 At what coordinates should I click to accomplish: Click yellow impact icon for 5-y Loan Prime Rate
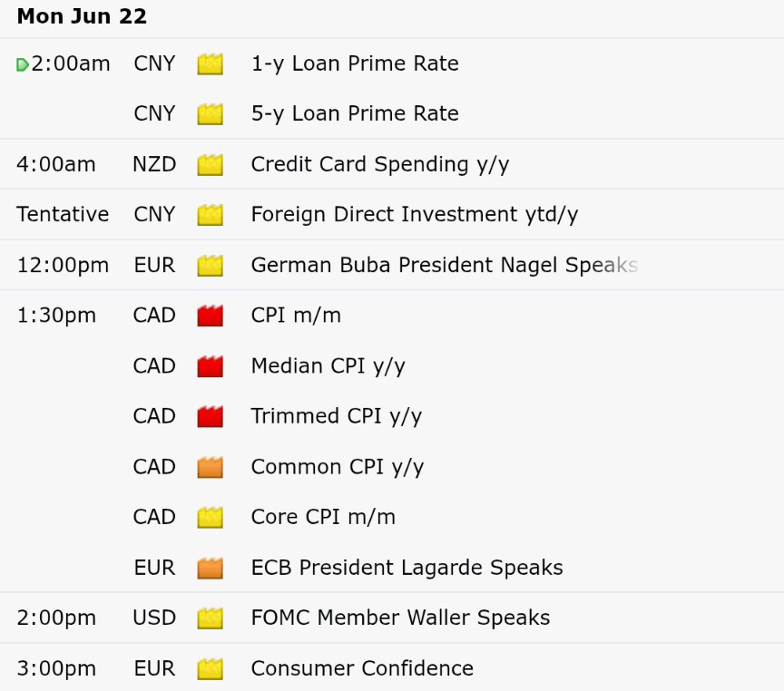pos(210,114)
